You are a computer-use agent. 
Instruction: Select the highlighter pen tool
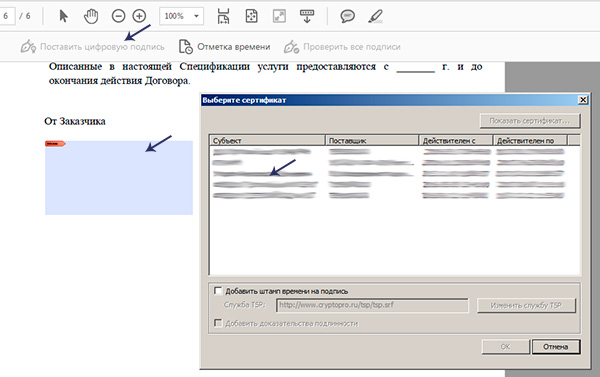click(x=375, y=16)
